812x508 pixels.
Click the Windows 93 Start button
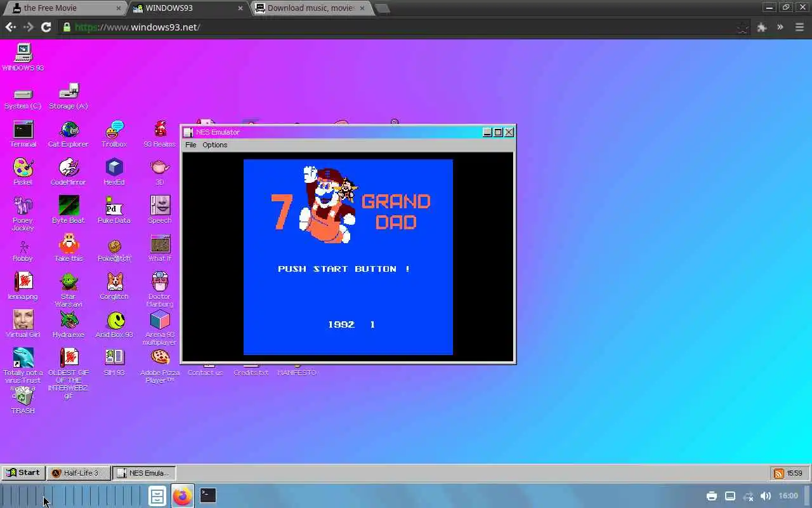(23, 472)
